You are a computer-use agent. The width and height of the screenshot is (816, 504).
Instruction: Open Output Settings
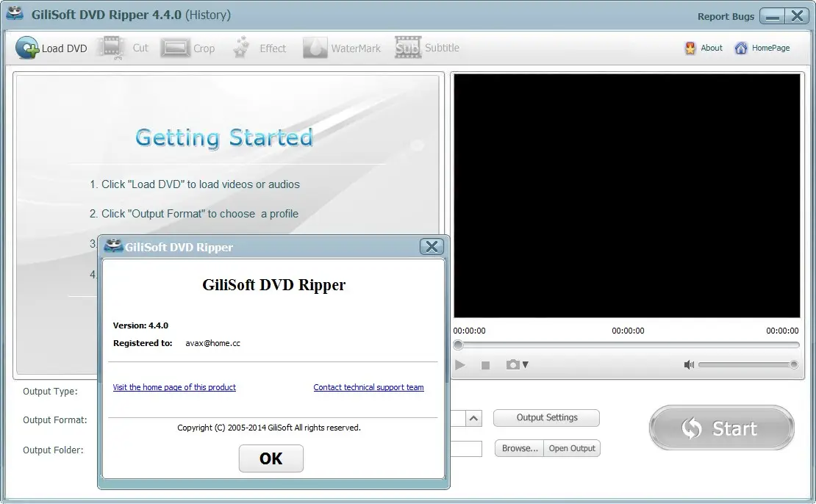click(546, 417)
